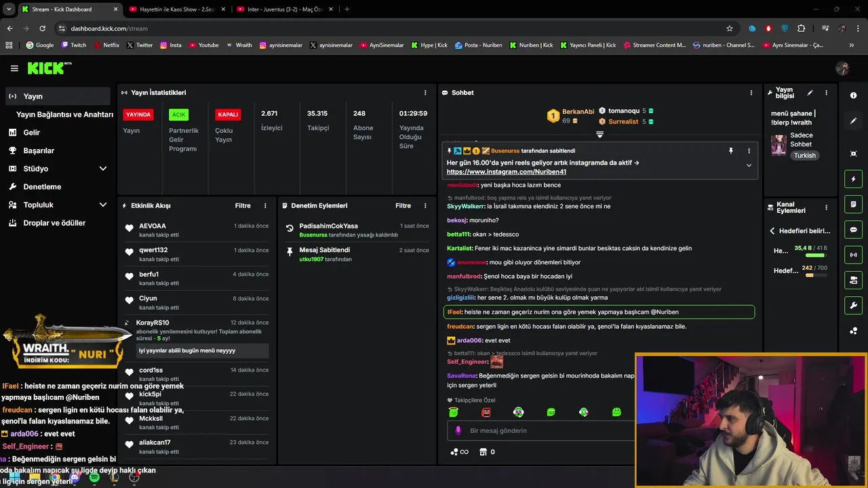
Task: Open Yayın İstatistikleri panel options menu
Action: 425,93
